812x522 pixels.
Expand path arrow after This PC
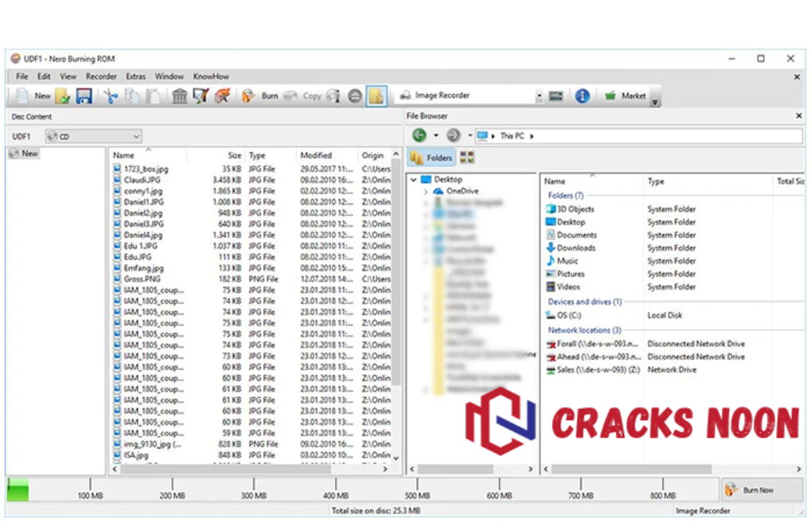coord(532,136)
